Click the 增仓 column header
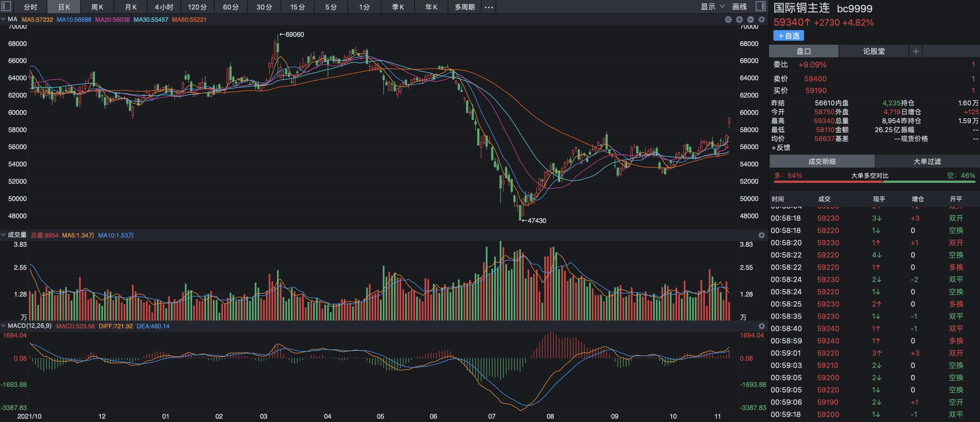This screenshot has width=980, height=422. tap(918, 199)
